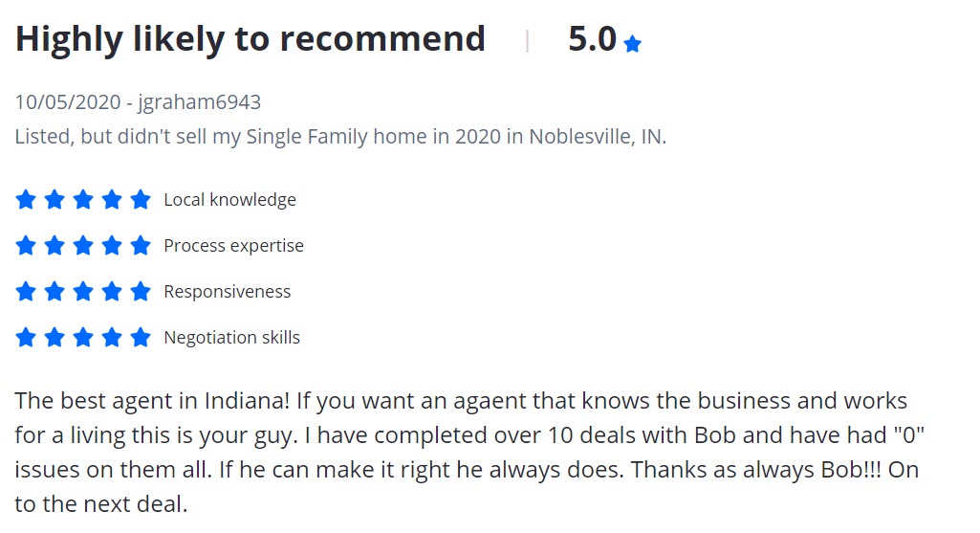Click the first star of Negotiation skills

[26, 337]
